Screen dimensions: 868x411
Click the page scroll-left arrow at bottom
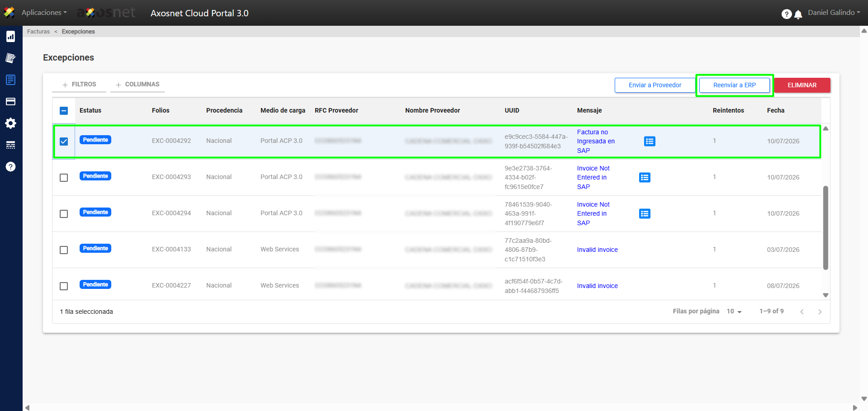[28, 407]
